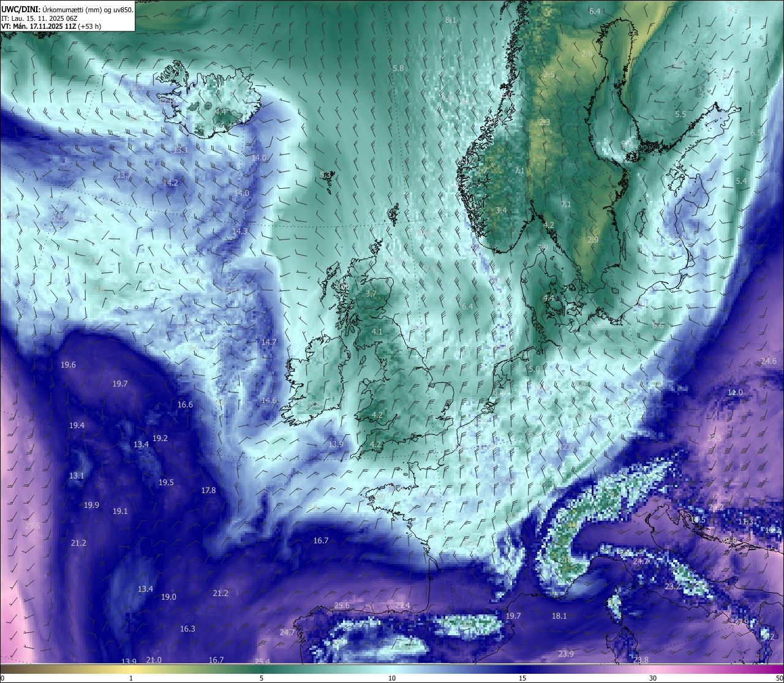Image resolution: width=784 pixels, height=683 pixels.
Task: Click the map value '23.9'
Action: (566, 654)
